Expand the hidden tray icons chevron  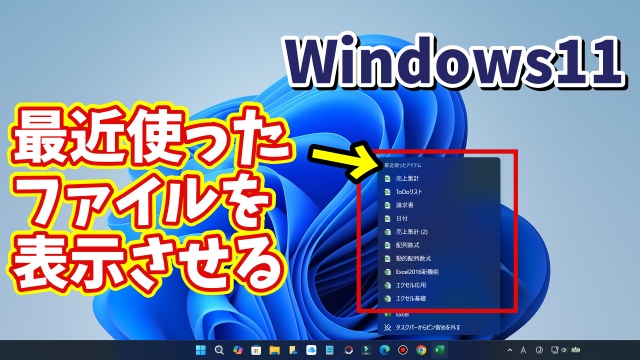510,350
